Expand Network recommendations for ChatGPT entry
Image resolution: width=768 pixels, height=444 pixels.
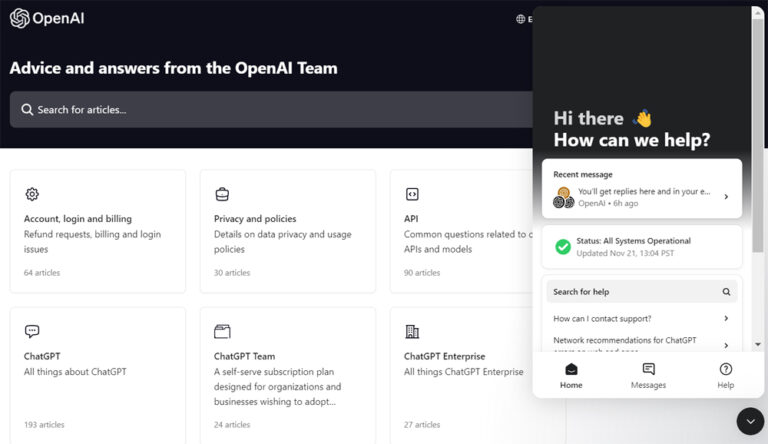click(642, 345)
